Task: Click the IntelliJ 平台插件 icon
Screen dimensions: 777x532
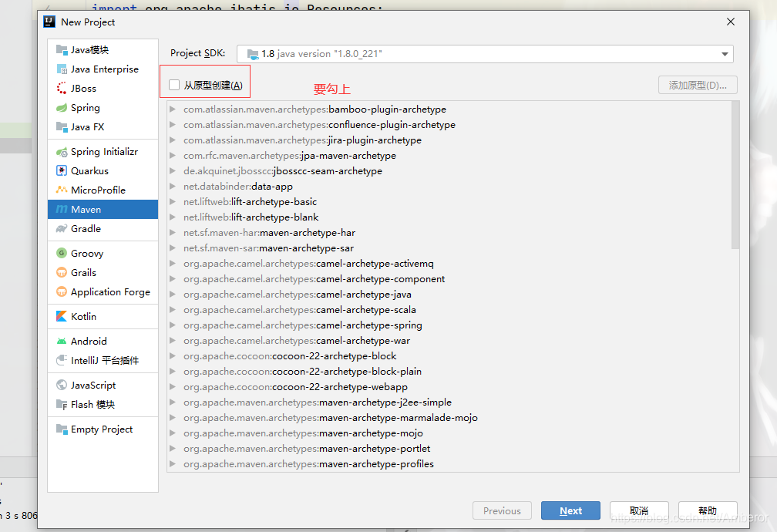Action: coord(62,361)
